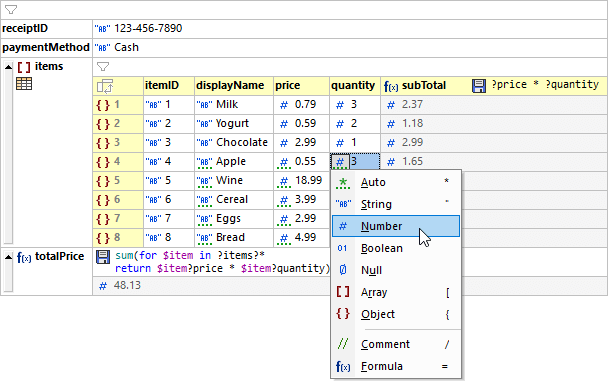Edit the Apple quantity input field
The image size is (608, 382).
tap(364, 162)
